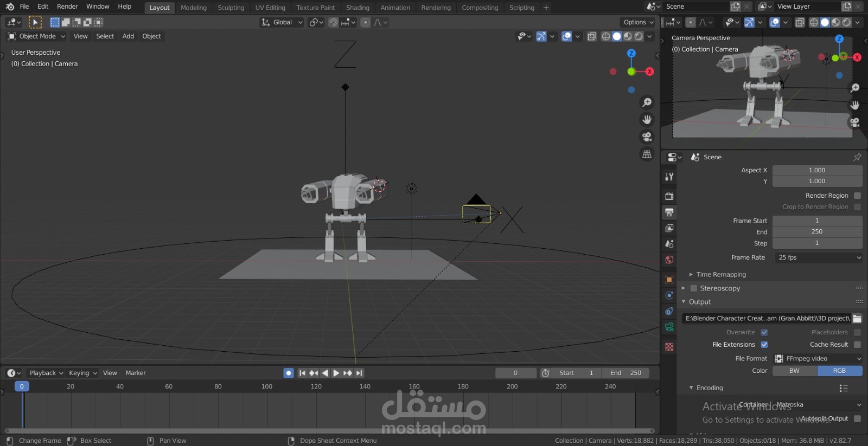Viewport: 868px width, 446px height.
Task: Open the Render properties tab
Action: tap(669, 196)
